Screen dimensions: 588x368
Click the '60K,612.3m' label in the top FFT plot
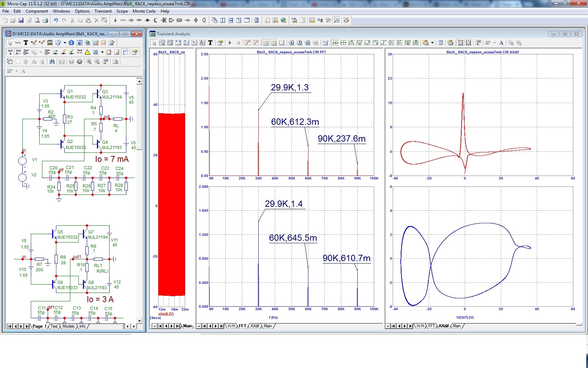[295, 122]
